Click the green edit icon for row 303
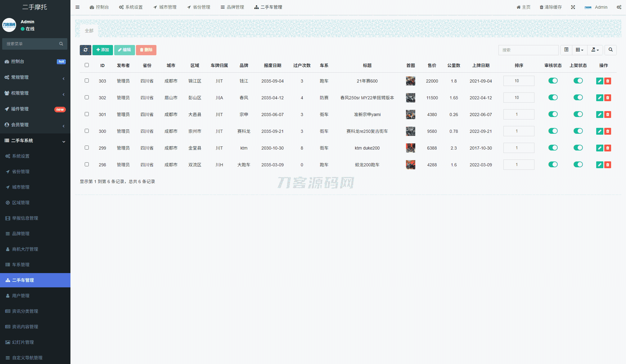This screenshot has width=626, height=364. point(600,81)
